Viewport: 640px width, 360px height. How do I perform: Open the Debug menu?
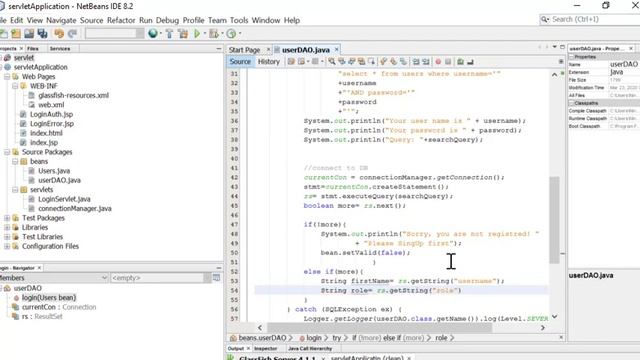coord(167,20)
